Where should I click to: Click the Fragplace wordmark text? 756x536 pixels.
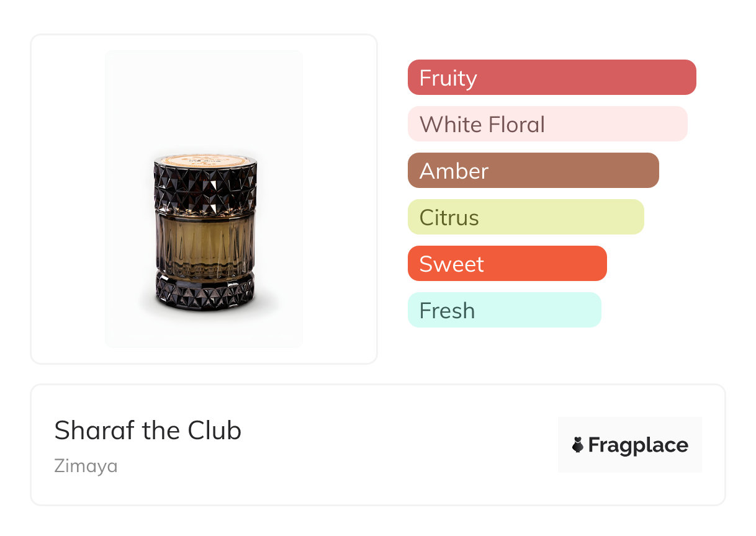pyautogui.click(x=638, y=445)
